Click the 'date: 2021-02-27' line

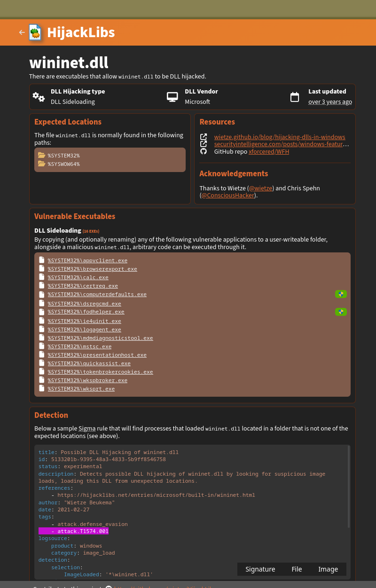click(64, 510)
